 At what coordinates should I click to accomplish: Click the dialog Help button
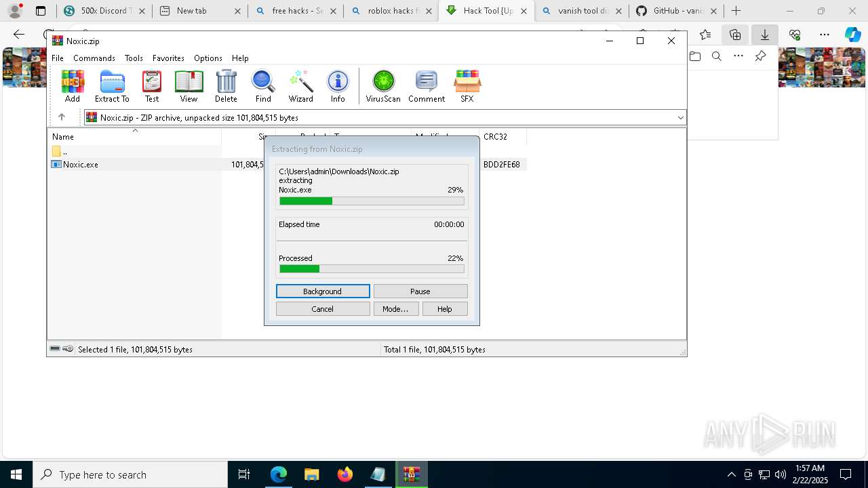445,309
